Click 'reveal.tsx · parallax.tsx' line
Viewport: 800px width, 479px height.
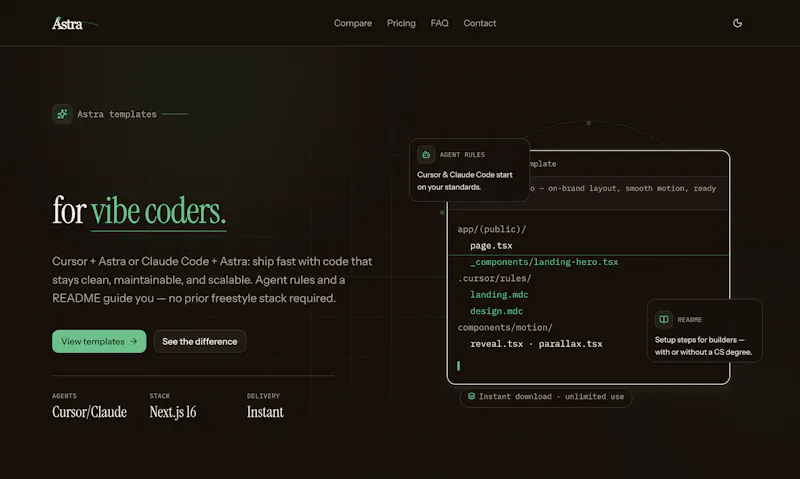click(536, 344)
